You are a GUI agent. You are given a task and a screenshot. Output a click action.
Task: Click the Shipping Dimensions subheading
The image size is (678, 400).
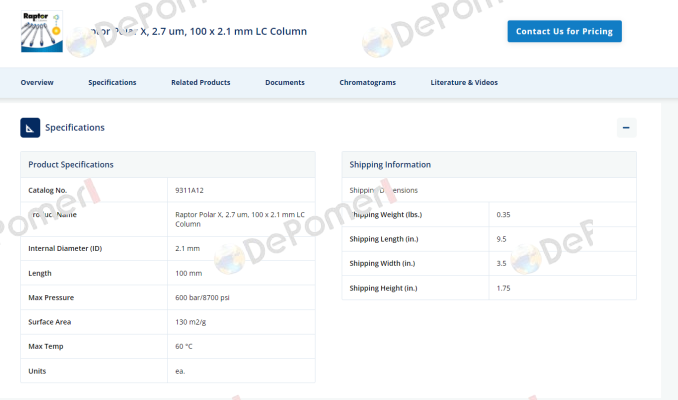click(x=384, y=190)
